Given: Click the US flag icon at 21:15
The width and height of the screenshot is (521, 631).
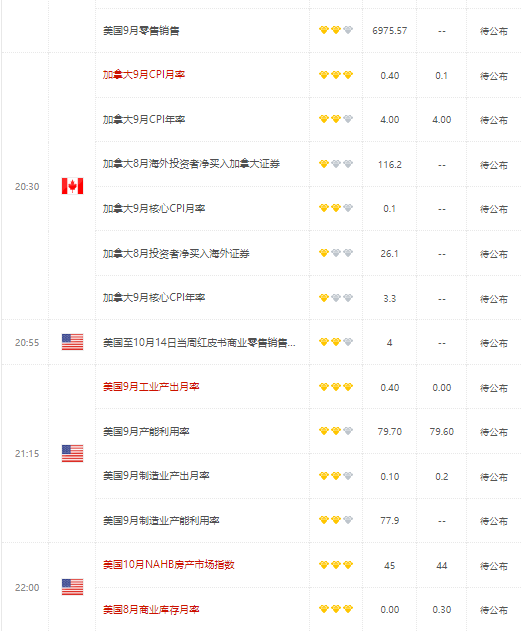Looking at the screenshot, I should click(x=72, y=454).
